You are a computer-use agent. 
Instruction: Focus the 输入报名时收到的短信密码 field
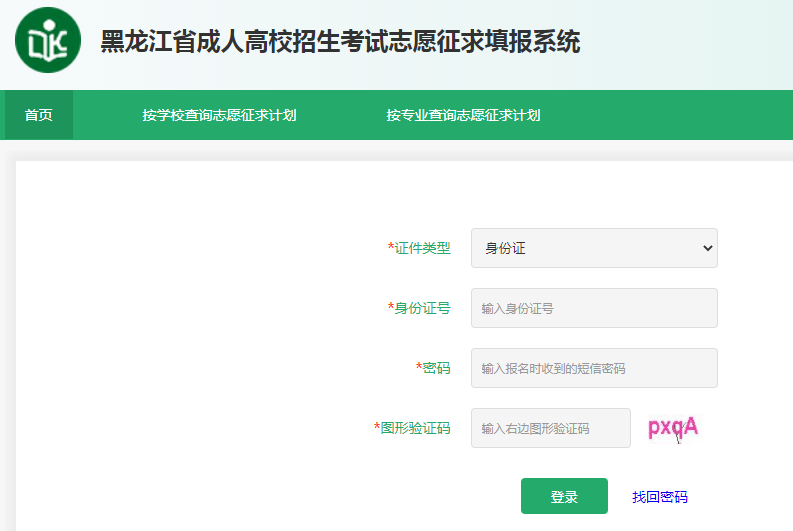tap(594, 368)
